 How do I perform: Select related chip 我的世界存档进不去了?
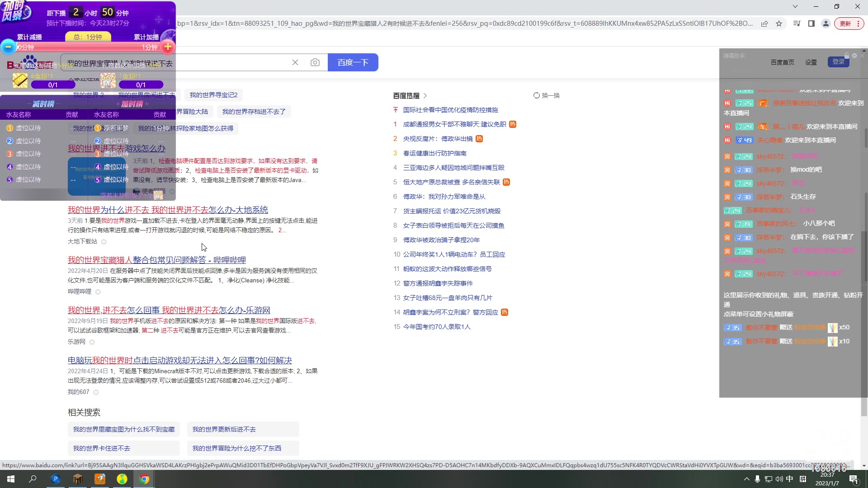254,112
